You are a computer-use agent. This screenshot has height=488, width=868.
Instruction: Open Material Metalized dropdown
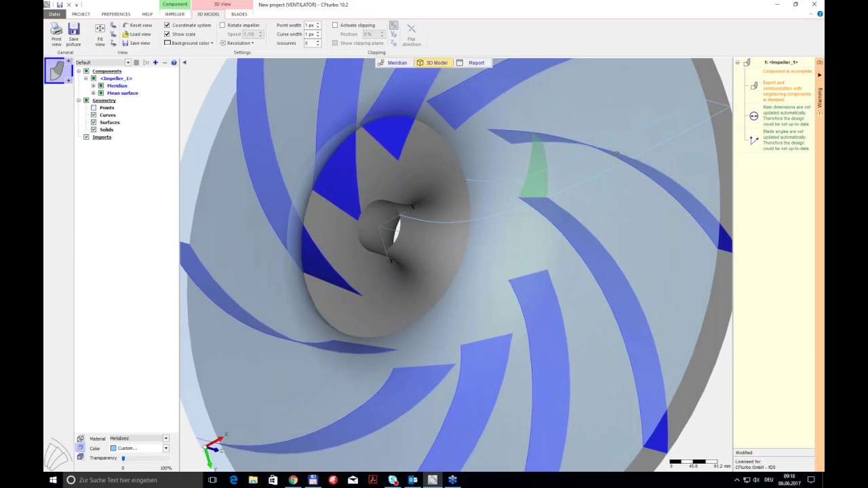point(165,439)
